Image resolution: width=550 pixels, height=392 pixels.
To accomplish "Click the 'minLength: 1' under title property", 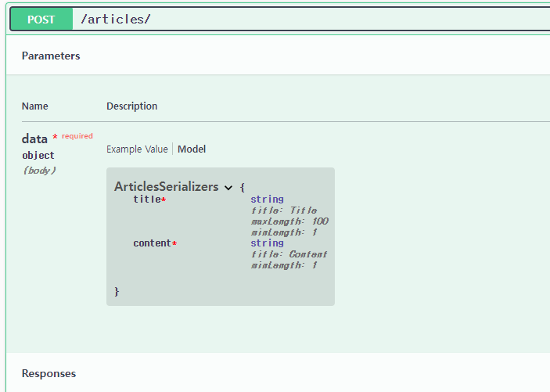I will 284,232.
